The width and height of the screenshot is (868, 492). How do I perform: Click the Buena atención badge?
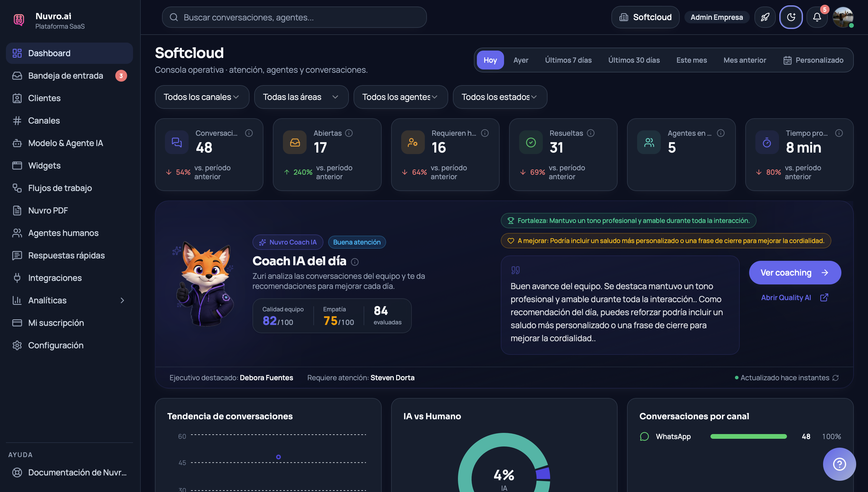357,242
